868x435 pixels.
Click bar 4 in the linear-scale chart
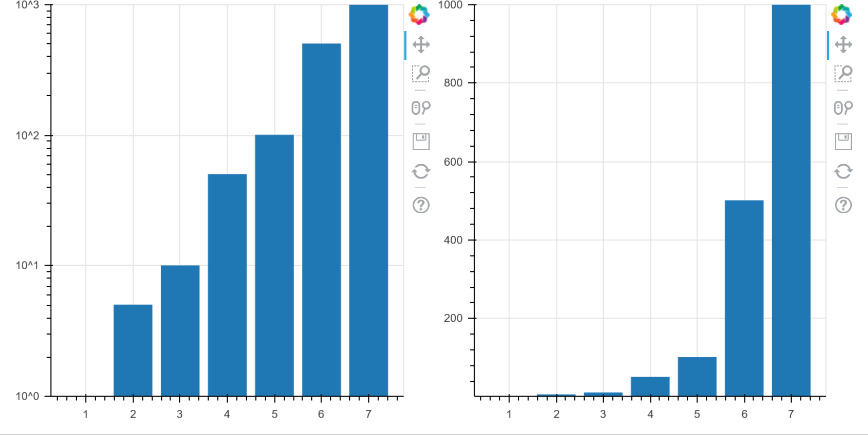650,387
